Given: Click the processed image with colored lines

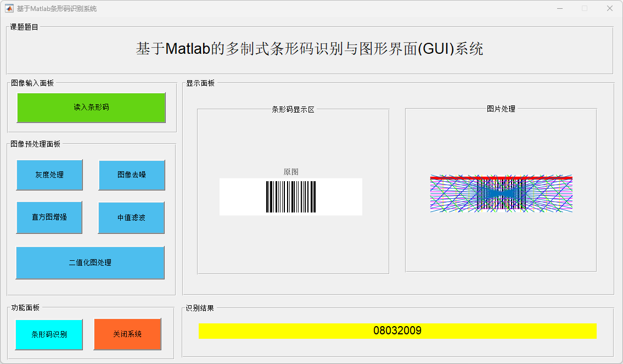Looking at the screenshot, I should coord(501,194).
